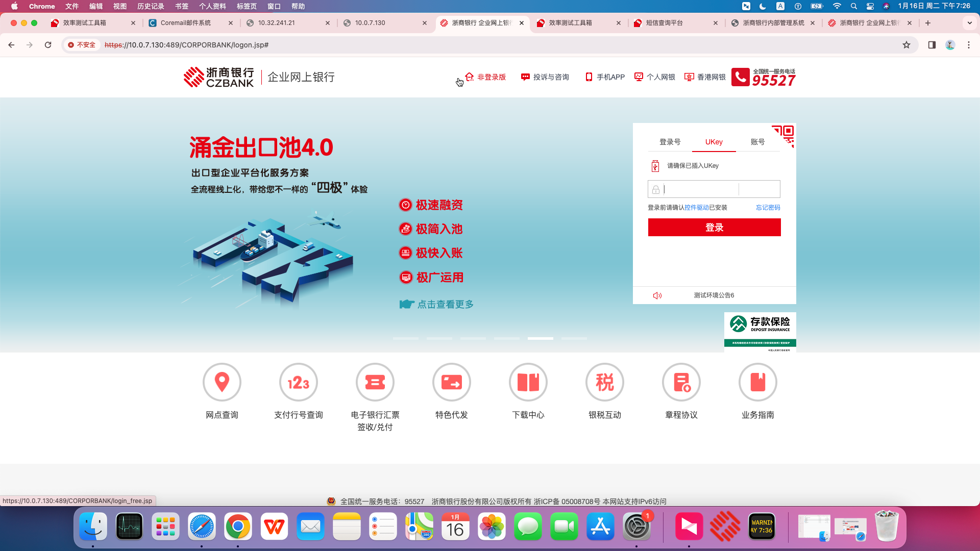
Task: Open a new browser tab
Action: point(928,23)
